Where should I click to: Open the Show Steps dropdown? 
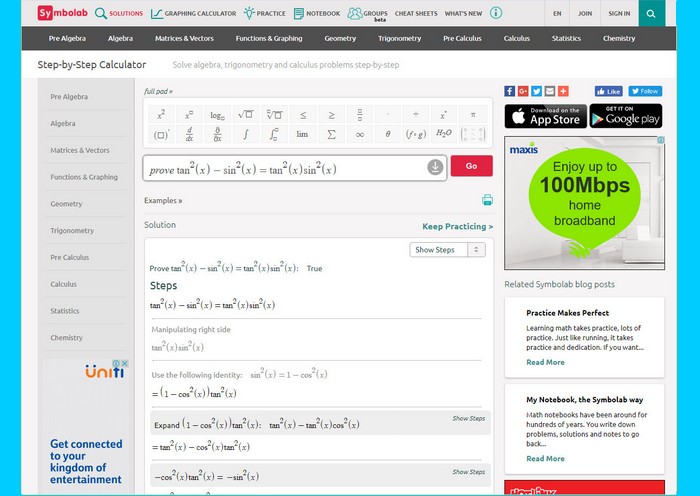[447, 249]
